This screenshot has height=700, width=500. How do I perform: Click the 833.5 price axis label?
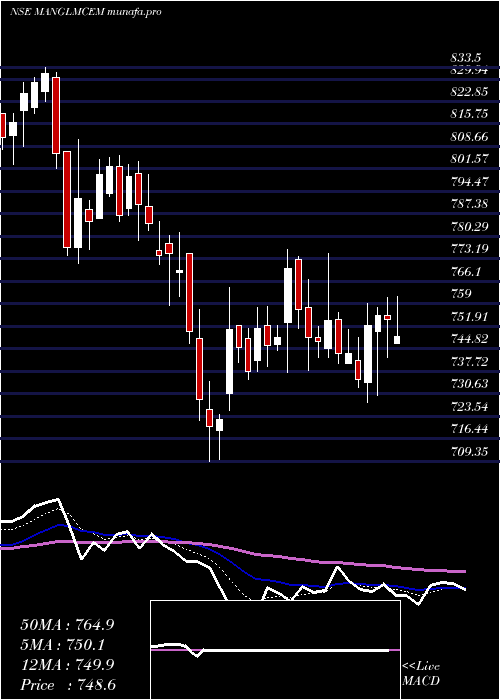coord(466,58)
